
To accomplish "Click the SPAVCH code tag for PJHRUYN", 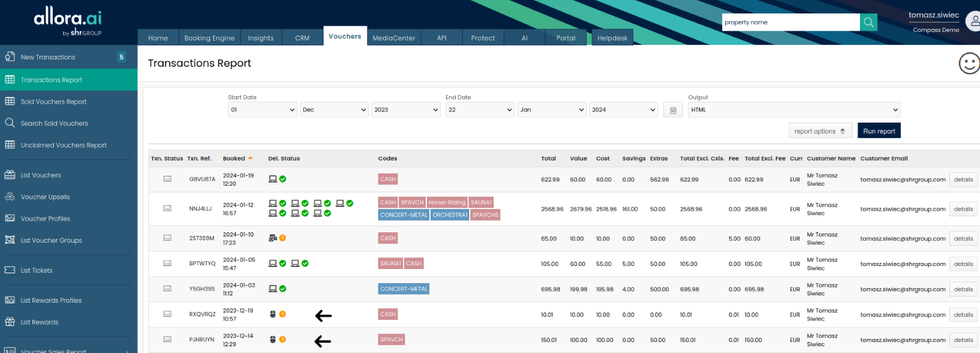I will (391, 339).
